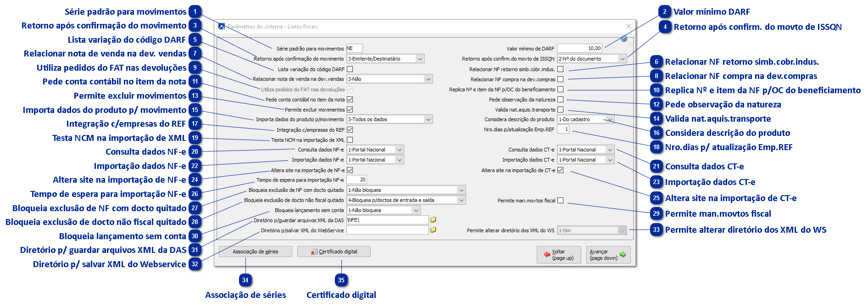Click Diretório p/salvar XML do WebService field
Screen dimensions: 868x308
(x=387, y=230)
